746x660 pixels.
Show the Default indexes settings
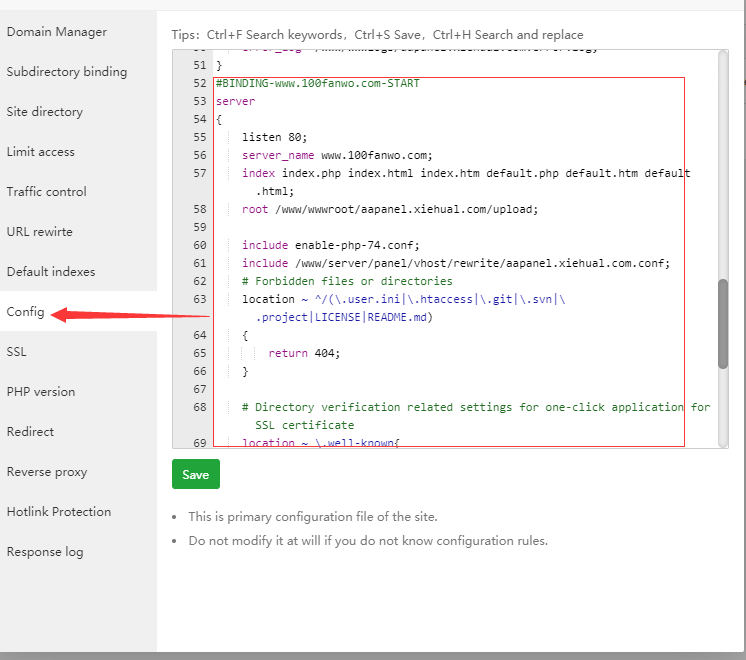pos(50,272)
